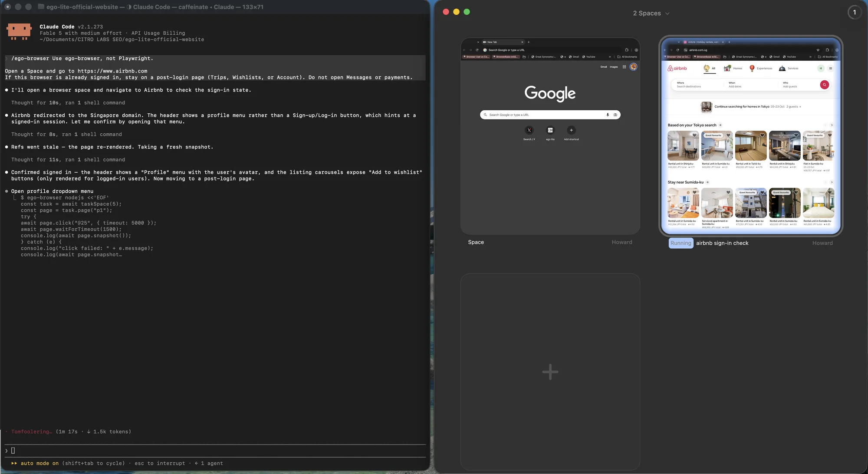The height and width of the screenshot is (474, 868).
Task: Minimize the Spaces window with yellow button
Action: pyautogui.click(x=456, y=12)
